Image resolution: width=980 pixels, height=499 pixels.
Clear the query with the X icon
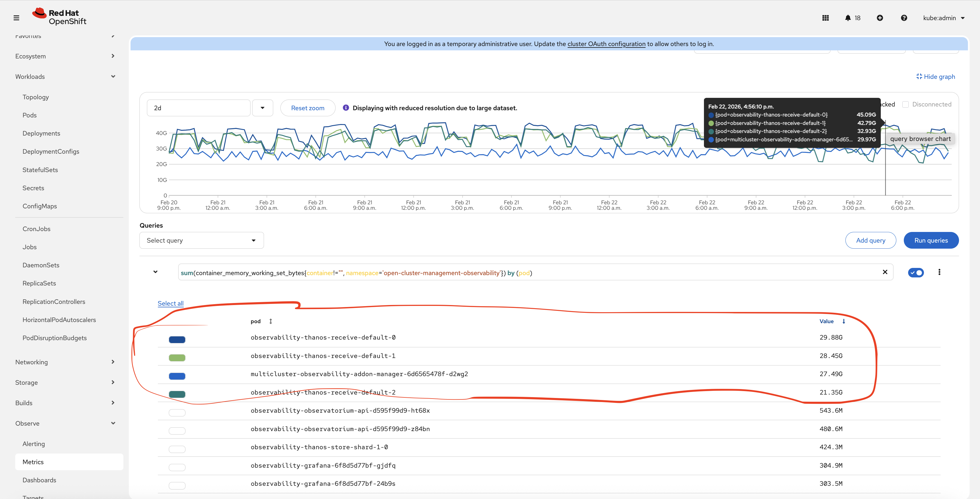(x=885, y=272)
